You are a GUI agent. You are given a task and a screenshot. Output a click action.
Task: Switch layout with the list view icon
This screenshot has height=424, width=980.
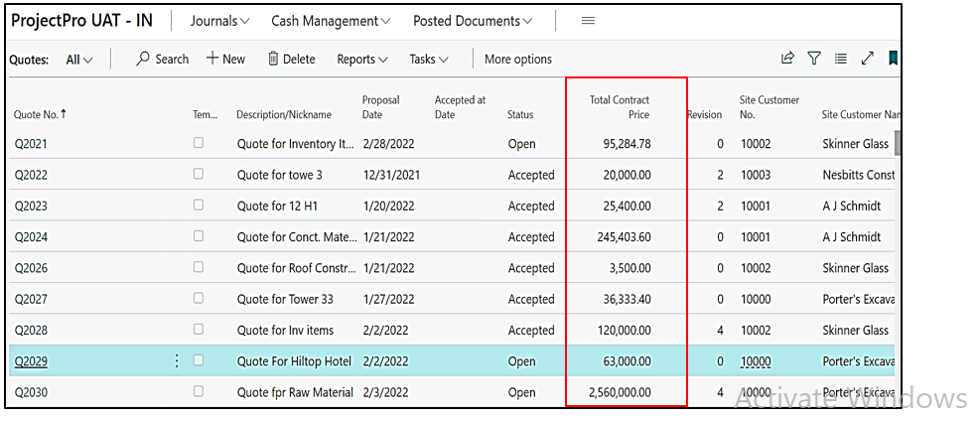coord(840,59)
